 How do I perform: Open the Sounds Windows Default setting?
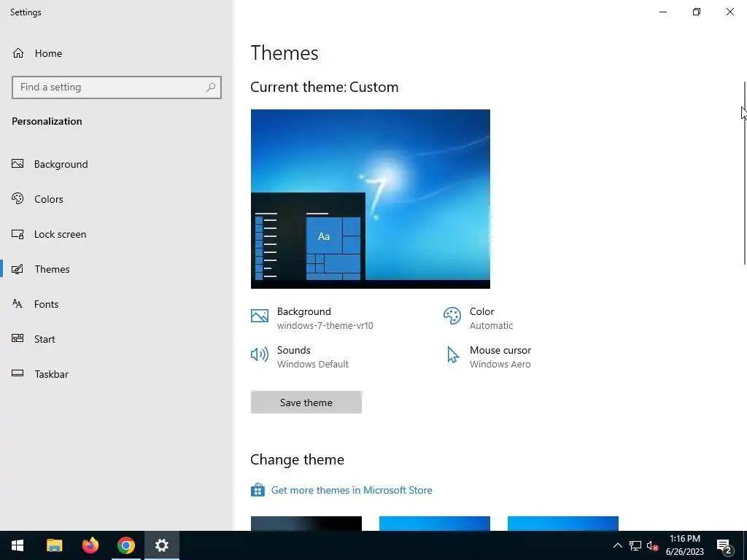click(300, 357)
